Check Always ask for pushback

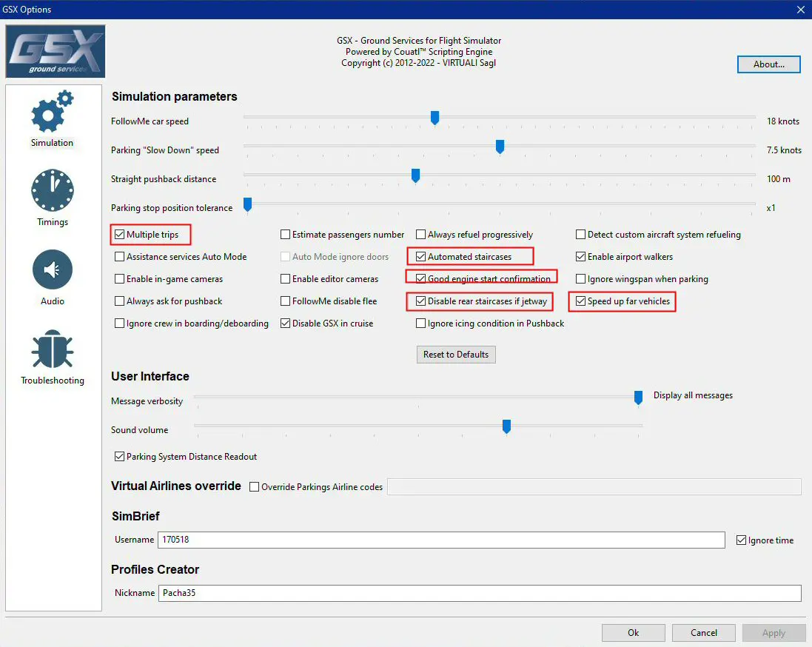[x=120, y=301]
